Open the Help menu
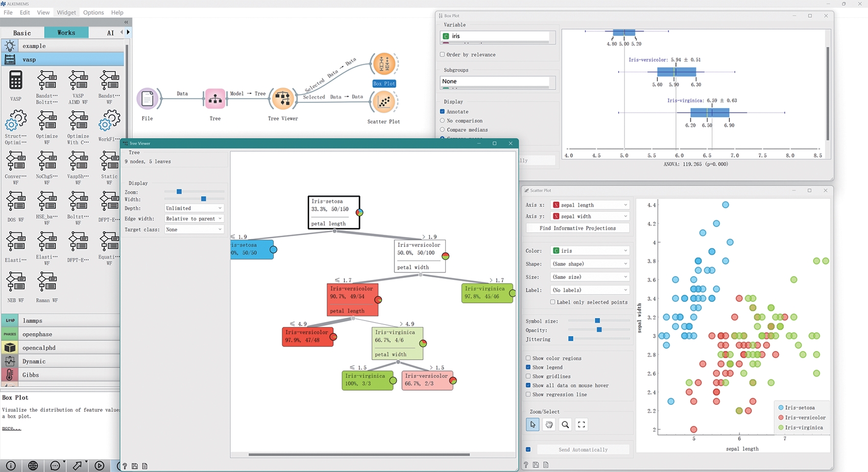Viewport: 868px width, 472px height. click(x=117, y=12)
